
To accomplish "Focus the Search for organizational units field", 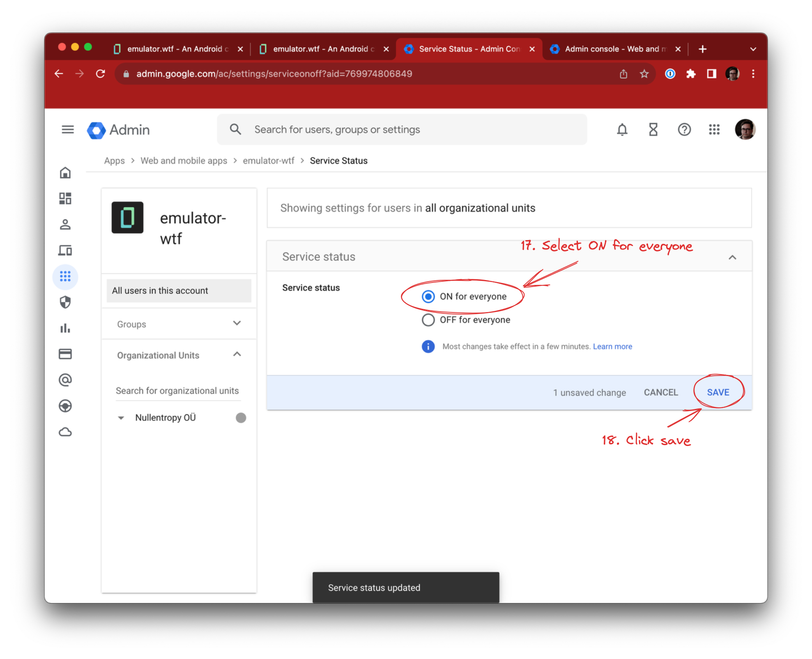I will point(178,391).
